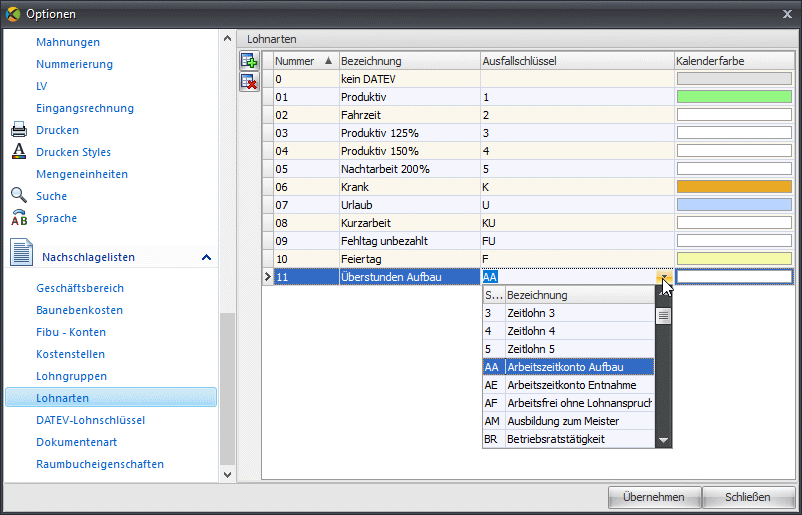The width and height of the screenshot is (802, 515).
Task: Open Raumbucheigenschaften list
Action: point(100,464)
